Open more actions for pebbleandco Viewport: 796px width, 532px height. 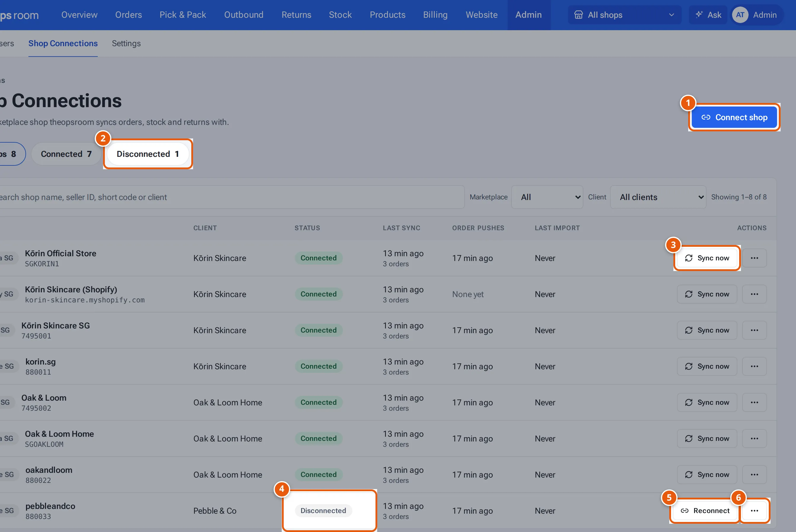click(754, 511)
